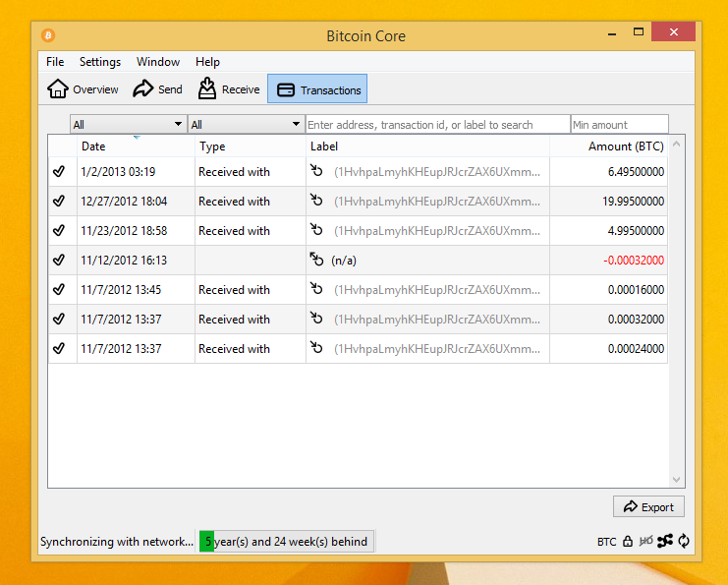Click confirmed checkmark for 11/23/2012 18:58 transaction
728x585 pixels.
(59, 230)
